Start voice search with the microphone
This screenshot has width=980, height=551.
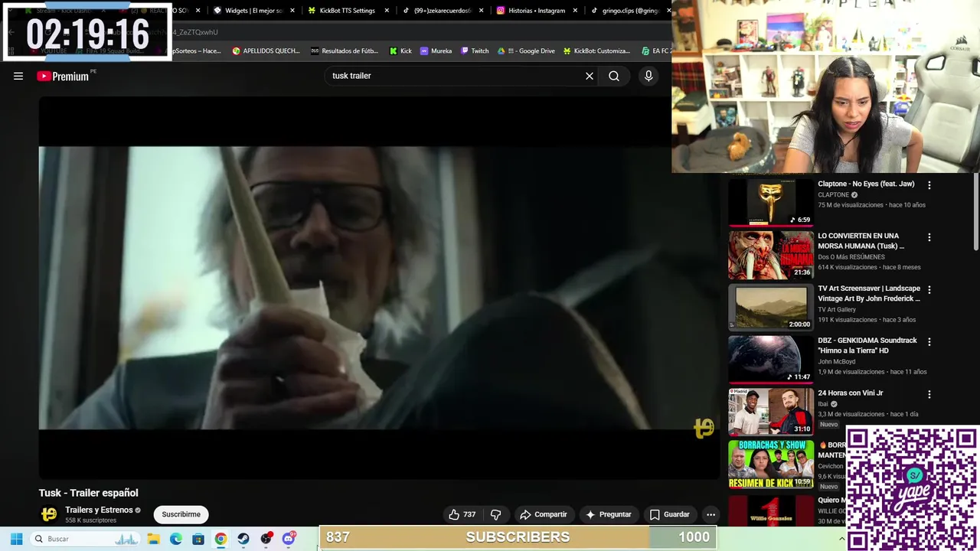tap(648, 76)
